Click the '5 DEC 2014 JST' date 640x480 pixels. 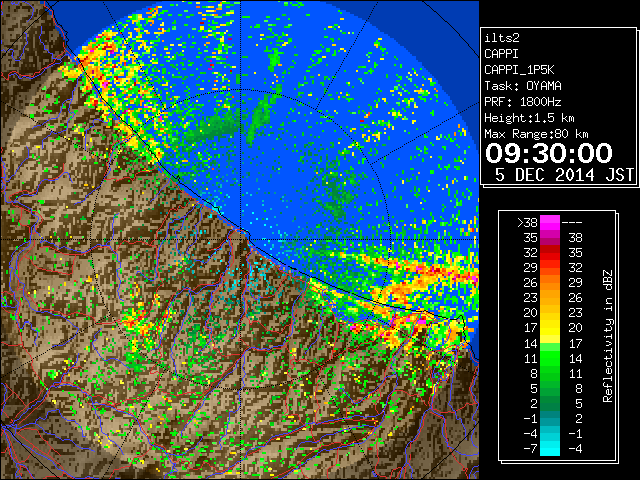click(564, 175)
